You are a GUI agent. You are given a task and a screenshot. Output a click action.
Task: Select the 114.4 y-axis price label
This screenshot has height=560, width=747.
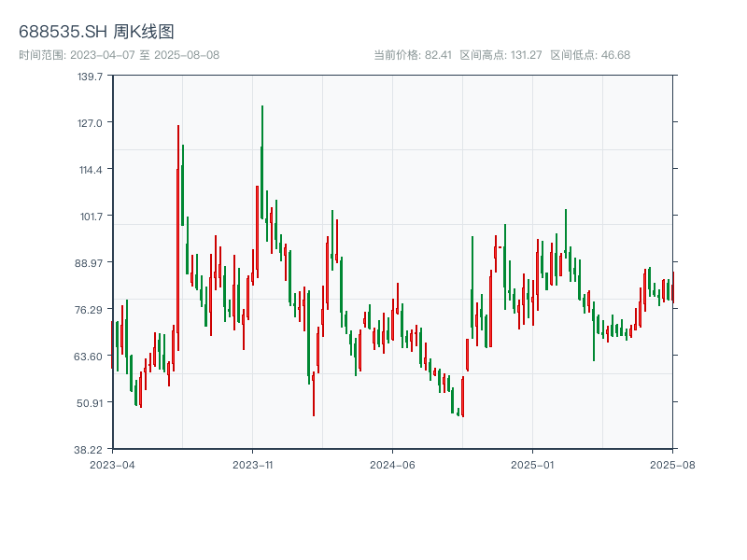90,170
